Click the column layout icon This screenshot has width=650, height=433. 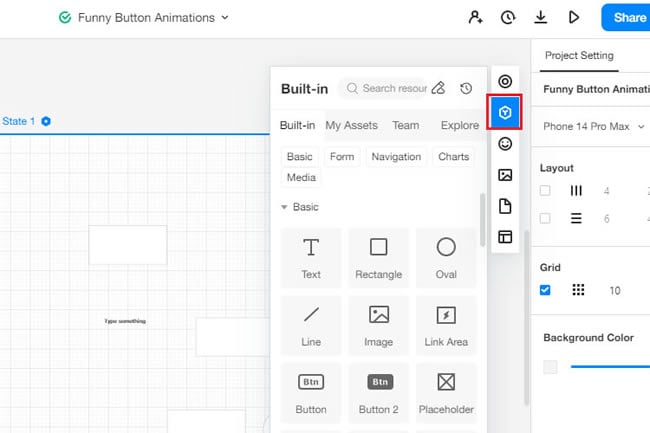click(576, 191)
